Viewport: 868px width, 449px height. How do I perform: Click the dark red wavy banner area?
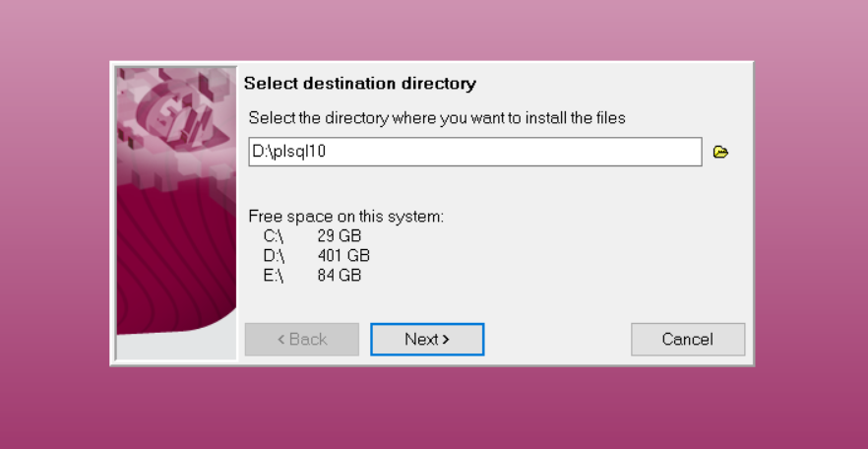(x=166, y=260)
